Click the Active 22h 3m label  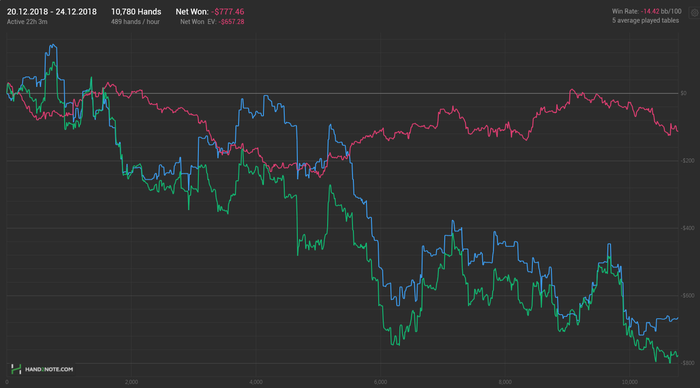27,21
